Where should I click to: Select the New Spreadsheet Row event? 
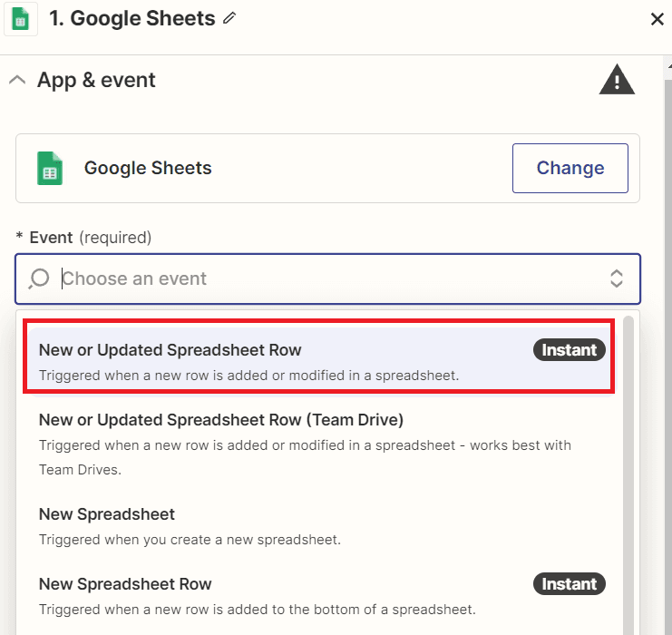pyautogui.click(x=319, y=596)
